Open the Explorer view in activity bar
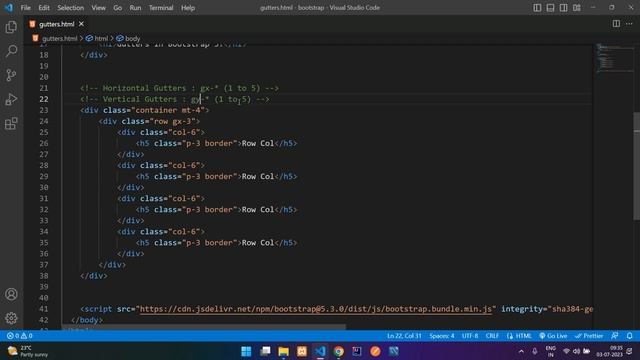The width and height of the screenshot is (640, 360). pyautogui.click(x=11, y=27)
